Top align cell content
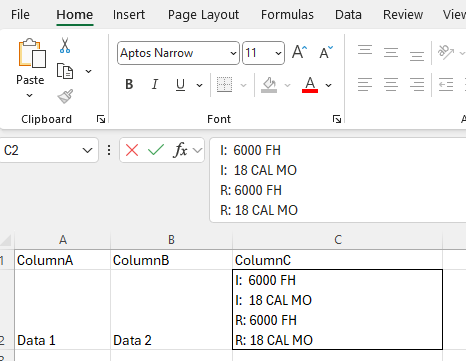This screenshot has width=466, height=361. click(x=365, y=50)
